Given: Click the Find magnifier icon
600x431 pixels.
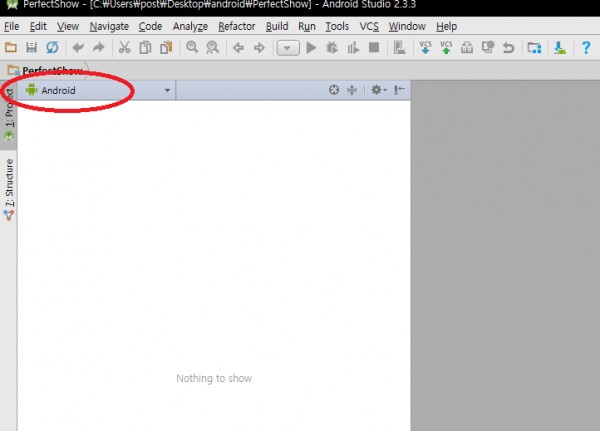Looking at the screenshot, I should click(192, 47).
